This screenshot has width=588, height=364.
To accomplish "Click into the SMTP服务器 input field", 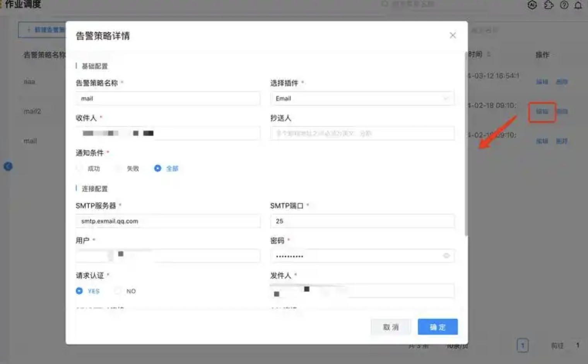I will point(168,221).
